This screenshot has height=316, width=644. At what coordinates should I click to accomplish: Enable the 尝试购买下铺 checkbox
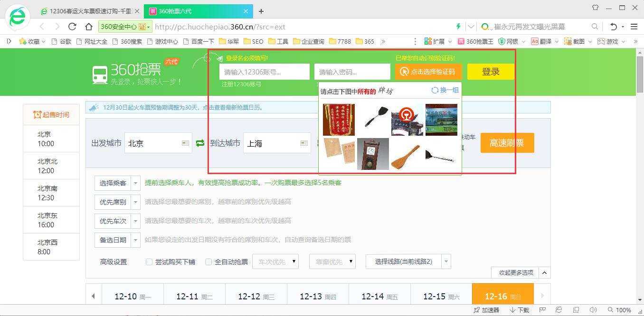149,261
